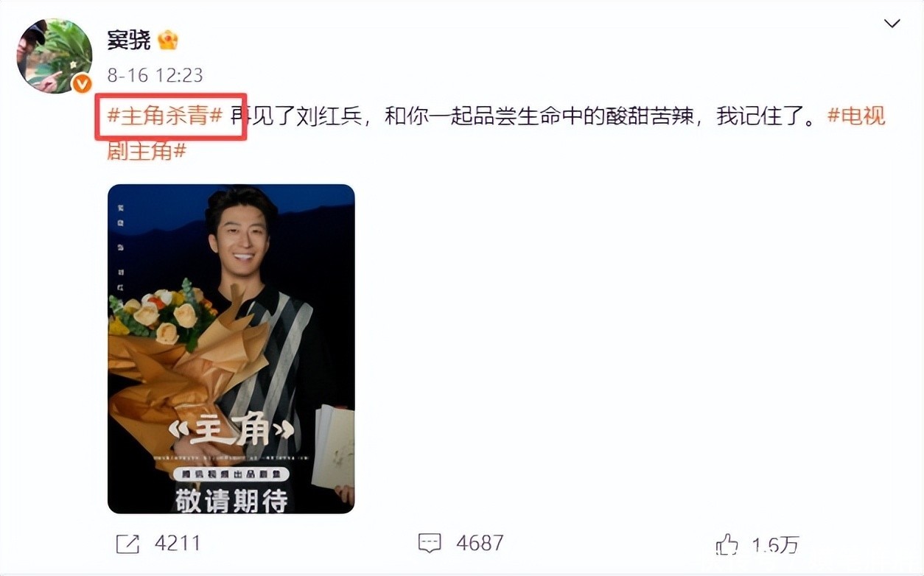
Task: Like the post with thumbs-up icon
Action: [x=727, y=544]
